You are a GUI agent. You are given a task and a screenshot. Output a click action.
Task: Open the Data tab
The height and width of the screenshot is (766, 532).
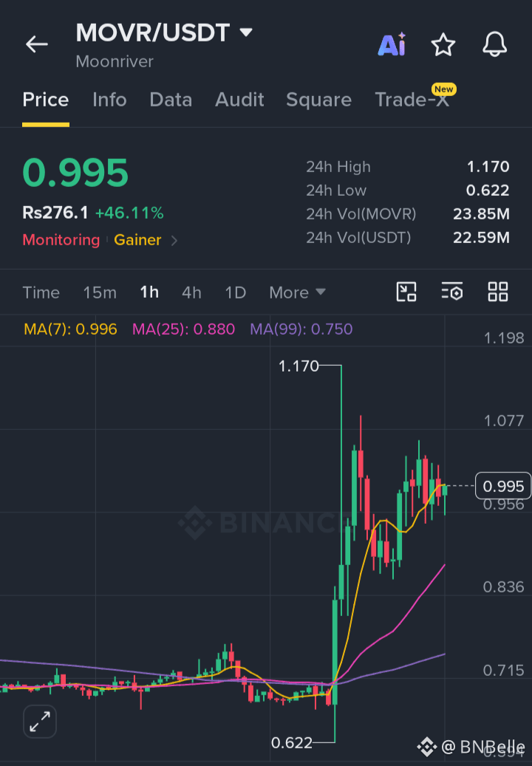[x=171, y=100]
